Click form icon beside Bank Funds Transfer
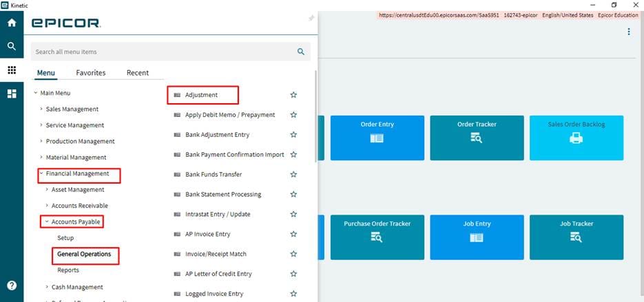 [x=177, y=174]
